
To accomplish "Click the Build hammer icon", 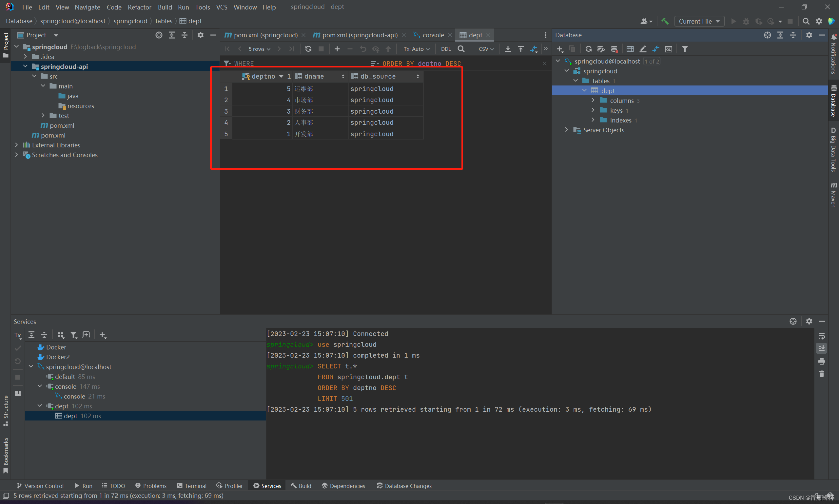I will click(x=665, y=21).
